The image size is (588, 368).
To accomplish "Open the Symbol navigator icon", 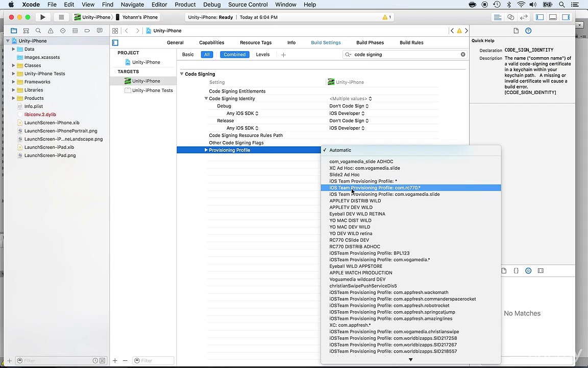I will [26, 31].
